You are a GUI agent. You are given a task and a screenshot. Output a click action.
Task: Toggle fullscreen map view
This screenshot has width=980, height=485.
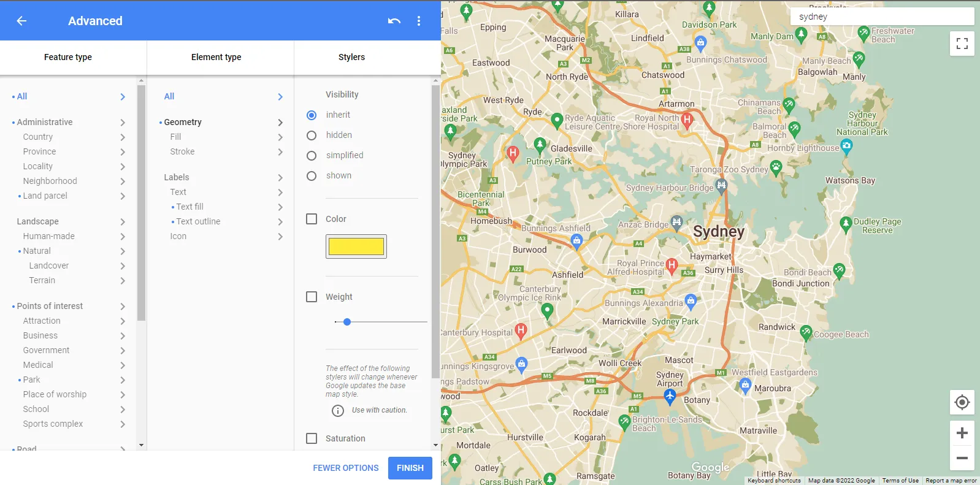(x=962, y=44)
